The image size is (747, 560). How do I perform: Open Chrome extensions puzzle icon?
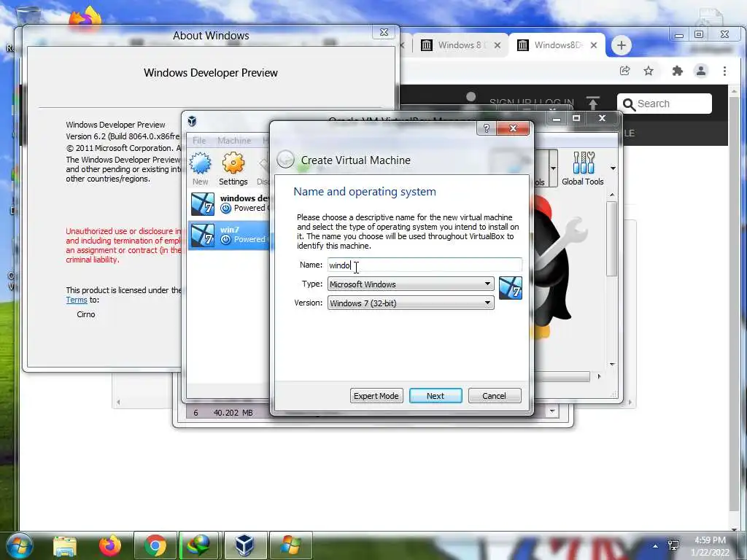tap(677, 71)
